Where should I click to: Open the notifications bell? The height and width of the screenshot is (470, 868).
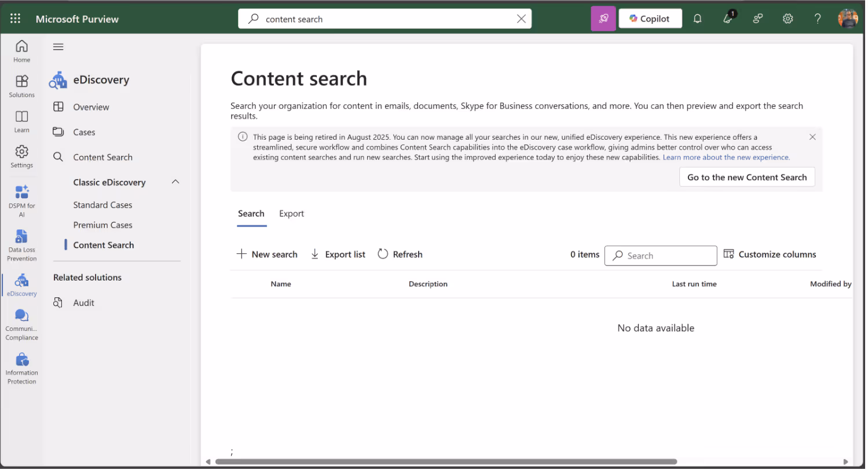tap(697, 19)
